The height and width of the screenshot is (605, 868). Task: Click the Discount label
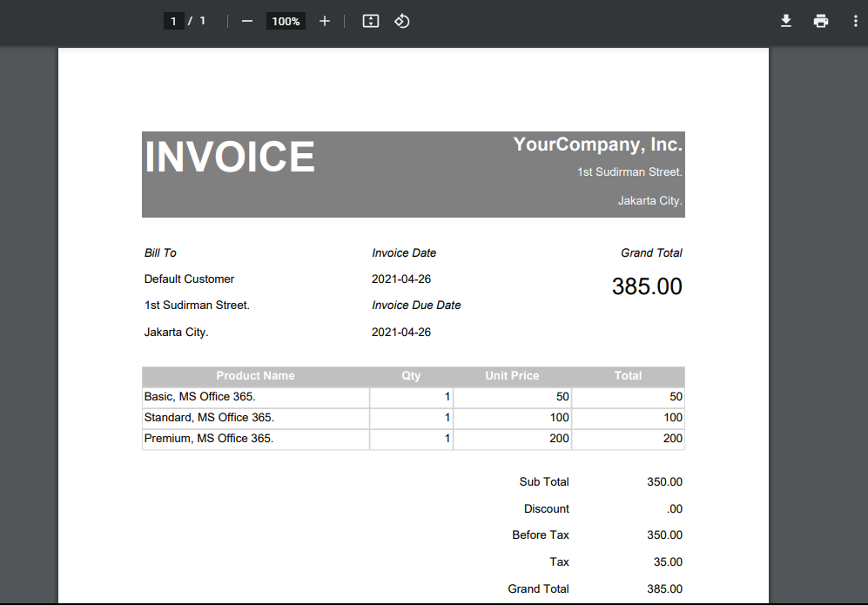point(547,508)
